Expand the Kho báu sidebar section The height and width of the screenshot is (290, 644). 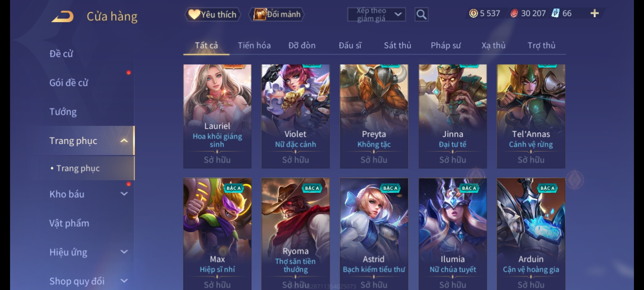pos(124,194)
